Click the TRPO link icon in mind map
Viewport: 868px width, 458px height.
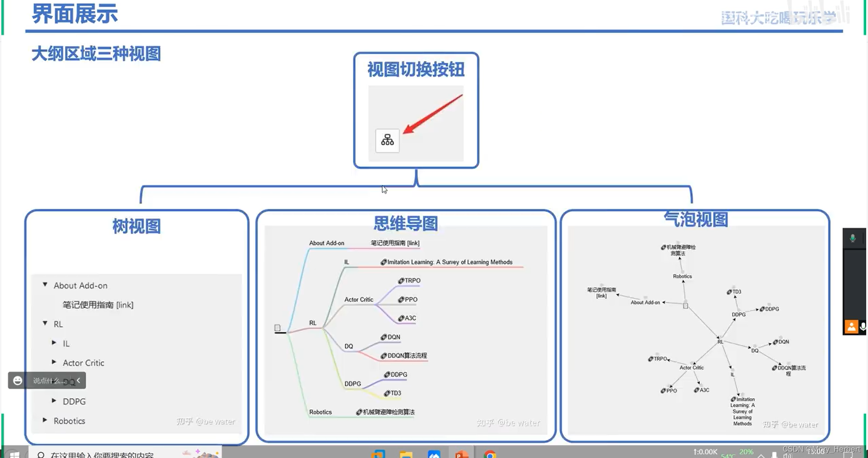pos(401,281)
